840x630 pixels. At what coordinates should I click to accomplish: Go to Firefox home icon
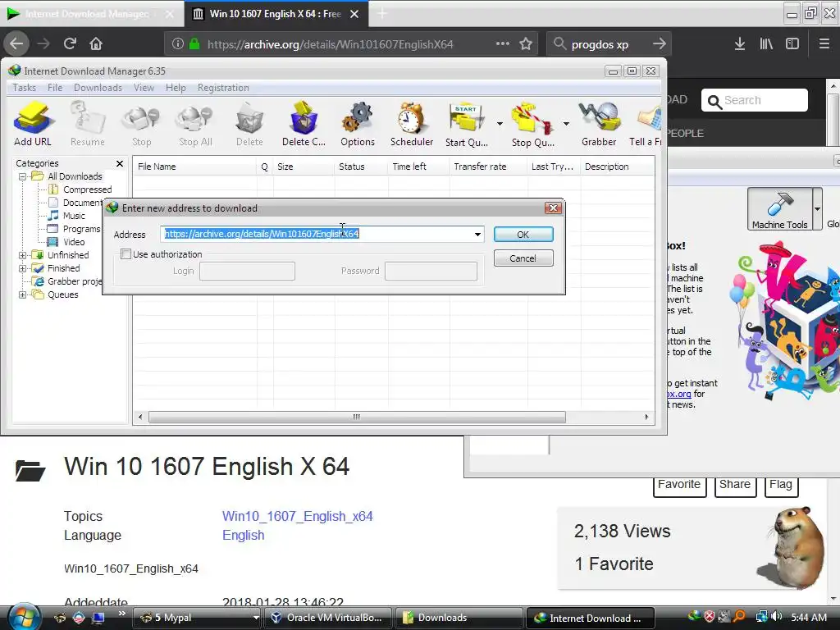click(x=96, y=43)
